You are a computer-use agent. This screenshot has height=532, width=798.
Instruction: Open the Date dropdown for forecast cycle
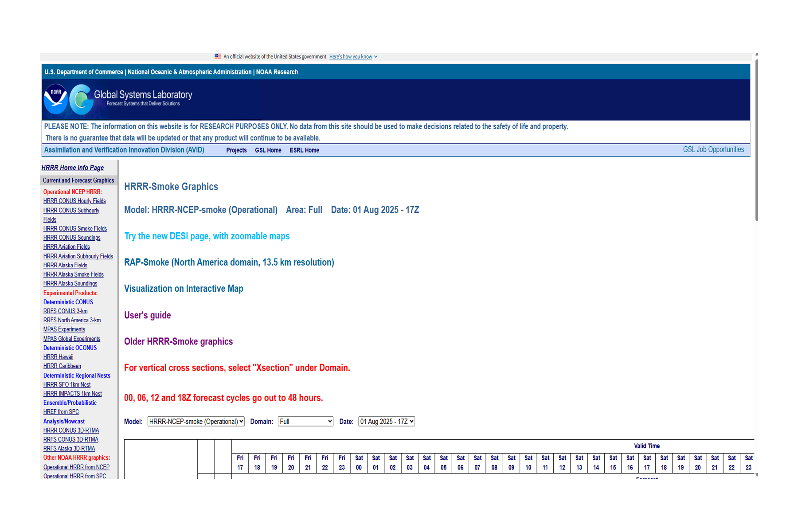pyautogui.click(x=386, y=422)
